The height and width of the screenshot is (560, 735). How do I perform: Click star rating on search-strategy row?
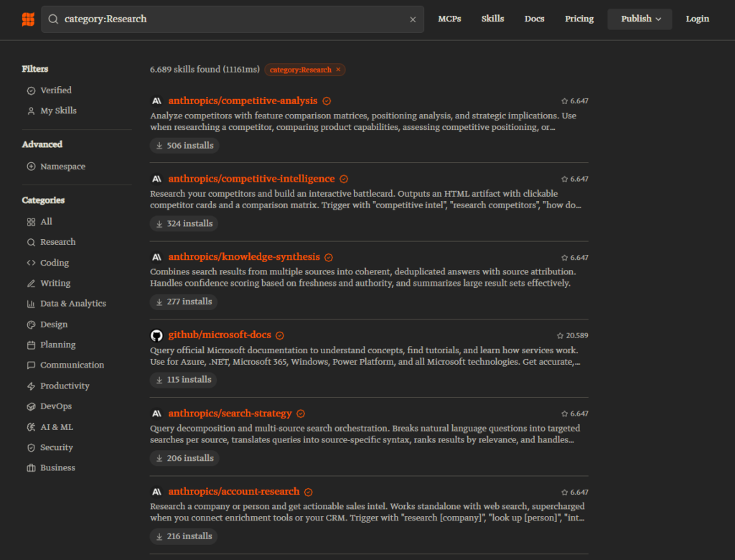pyautogui.click(x=575, y=414)
